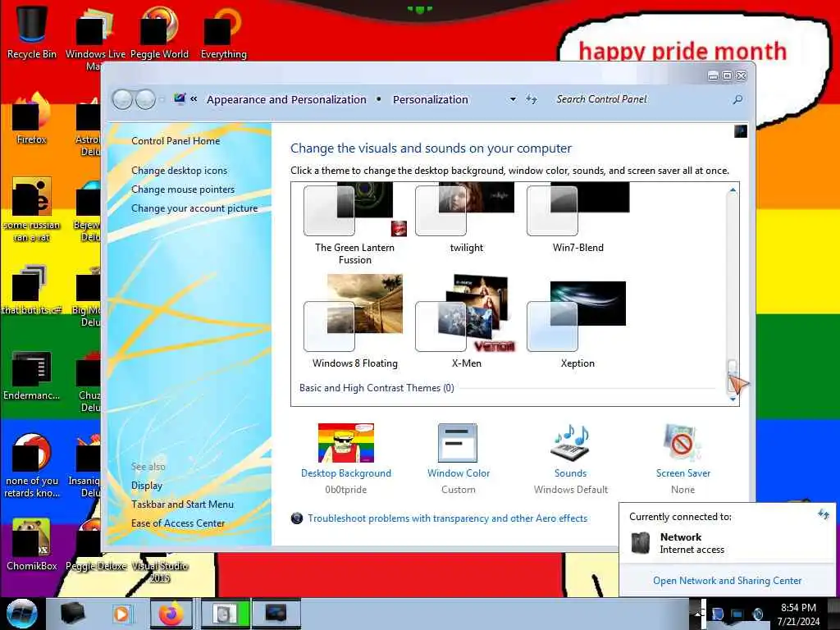Screen dimensions: 840x630
Task: Open Network and Sharing Center link
Action: click(x=727, y=581)
